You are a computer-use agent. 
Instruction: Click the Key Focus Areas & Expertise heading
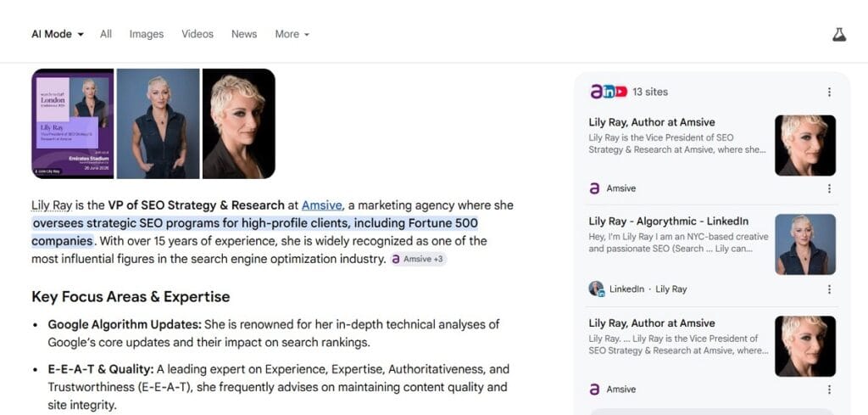point(131,297)
